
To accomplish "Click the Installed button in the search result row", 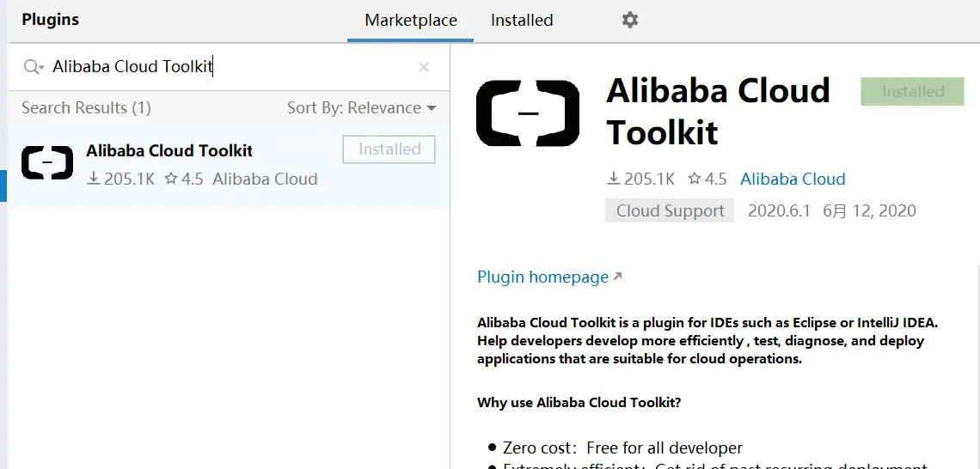I will point(389,149).
